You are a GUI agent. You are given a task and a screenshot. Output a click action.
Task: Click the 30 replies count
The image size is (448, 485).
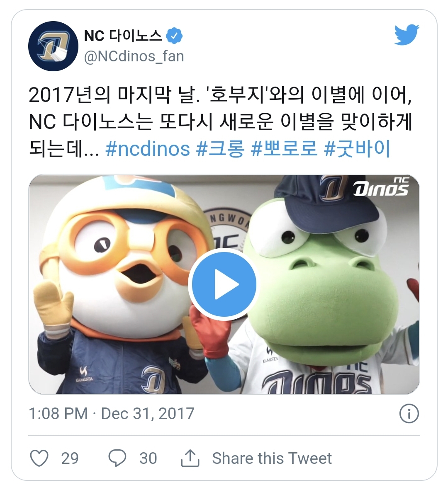point(148,458)
